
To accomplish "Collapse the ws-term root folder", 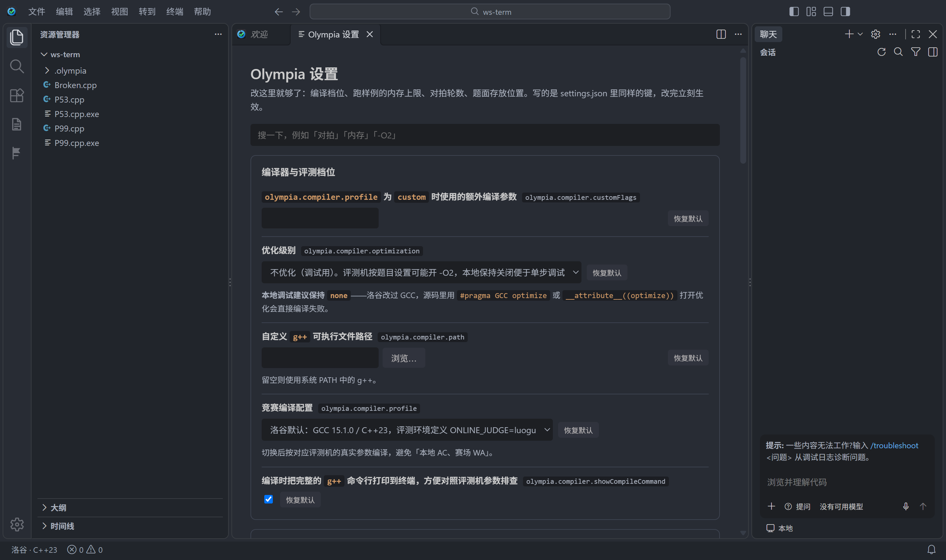I will click(x=130, y=54).
